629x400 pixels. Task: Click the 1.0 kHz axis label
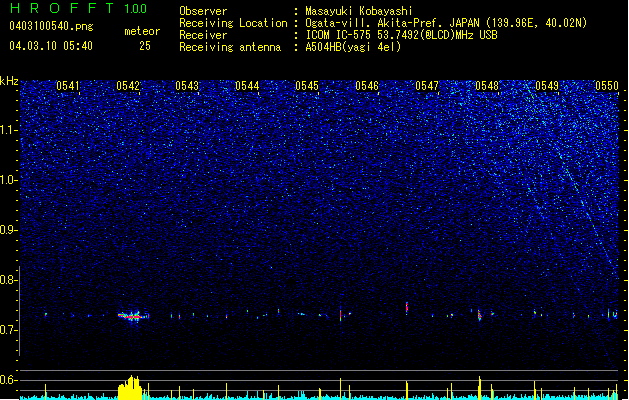click(x=9, y=180)
